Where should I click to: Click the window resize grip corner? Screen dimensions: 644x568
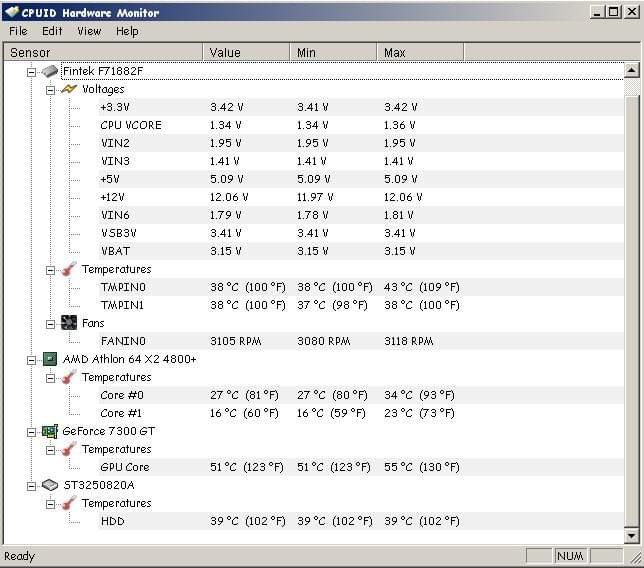click(x=637, y=558)
